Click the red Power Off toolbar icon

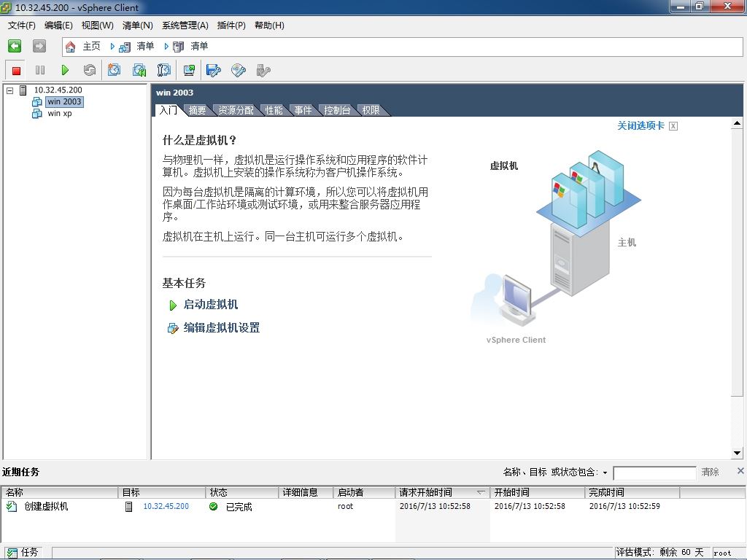[16, 71]
